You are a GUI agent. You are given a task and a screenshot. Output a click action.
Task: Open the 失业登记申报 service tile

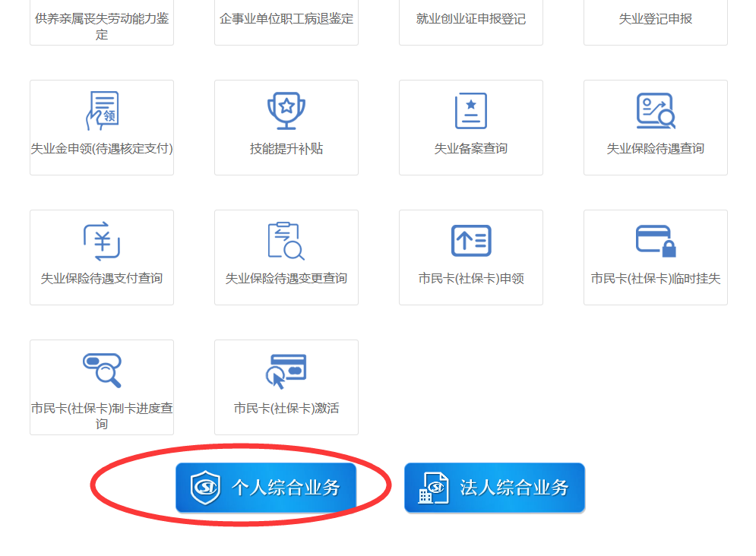click(x=655, y=19)
